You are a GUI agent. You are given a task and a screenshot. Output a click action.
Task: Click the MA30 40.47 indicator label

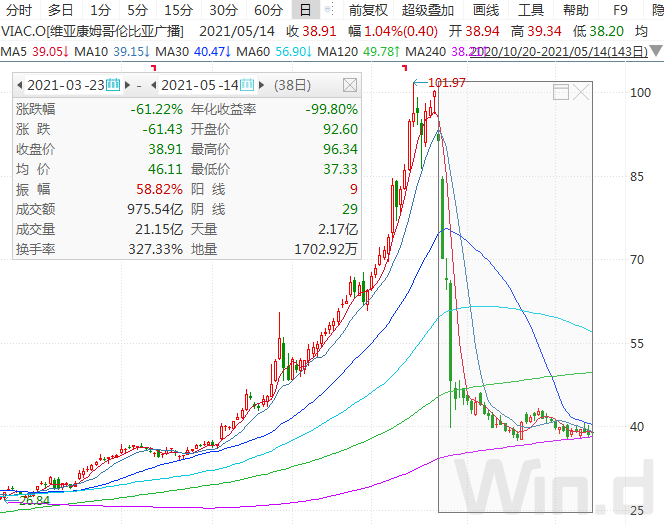(x=193, y=51)
